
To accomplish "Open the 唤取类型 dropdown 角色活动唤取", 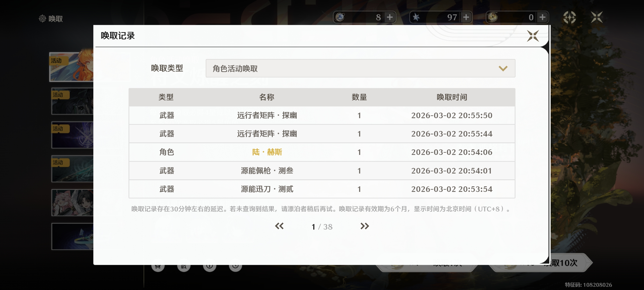I will coord(360,68).
